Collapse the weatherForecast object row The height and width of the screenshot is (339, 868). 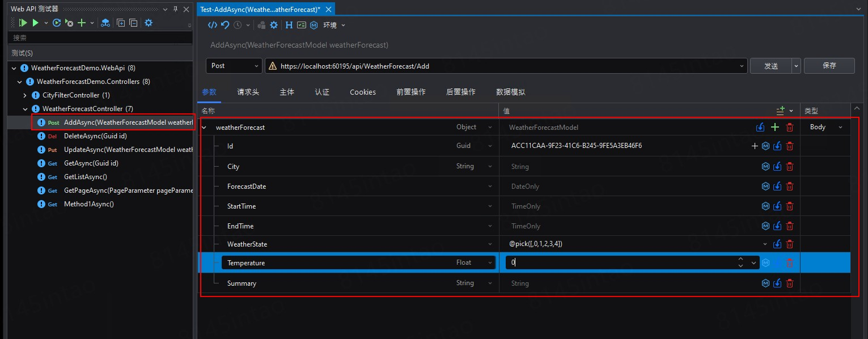point(204,128)
